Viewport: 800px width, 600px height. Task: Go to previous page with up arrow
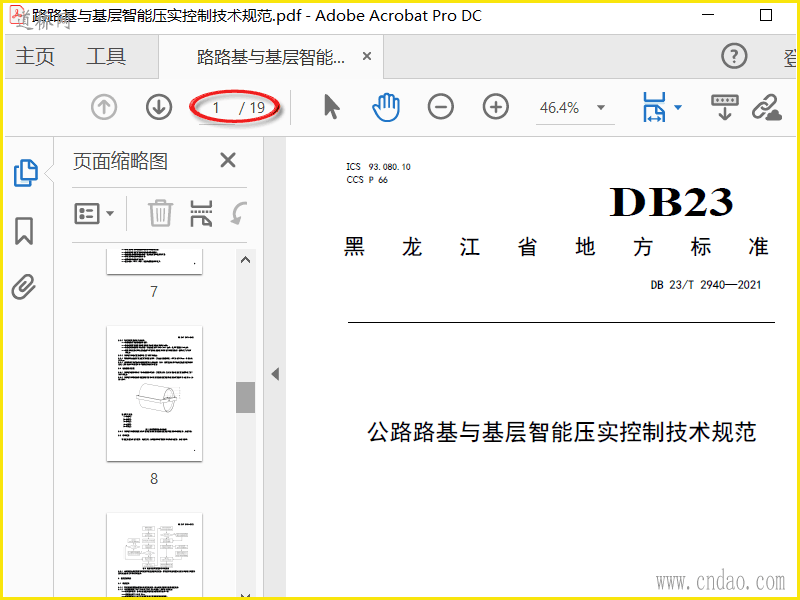tap(104, 108)
